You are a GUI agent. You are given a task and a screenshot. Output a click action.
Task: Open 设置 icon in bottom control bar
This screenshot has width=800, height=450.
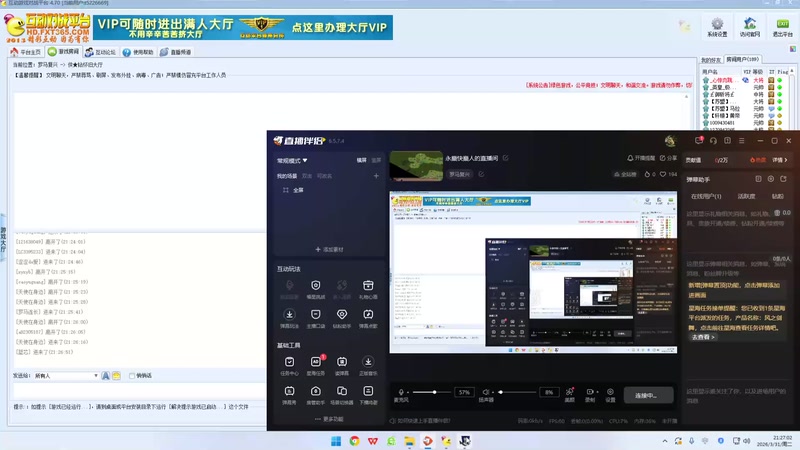pyautogui.click(x=610, y=392)
